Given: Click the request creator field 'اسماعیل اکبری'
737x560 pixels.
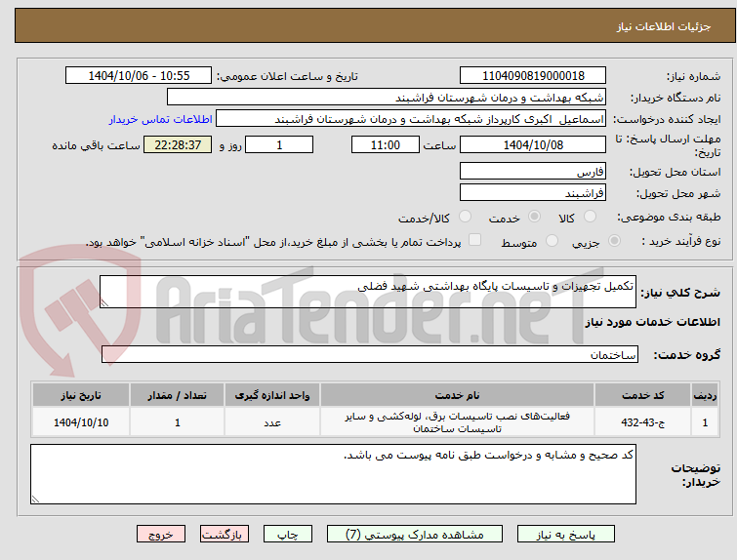Looking at the screenshot, I should (x=411, y=119).
